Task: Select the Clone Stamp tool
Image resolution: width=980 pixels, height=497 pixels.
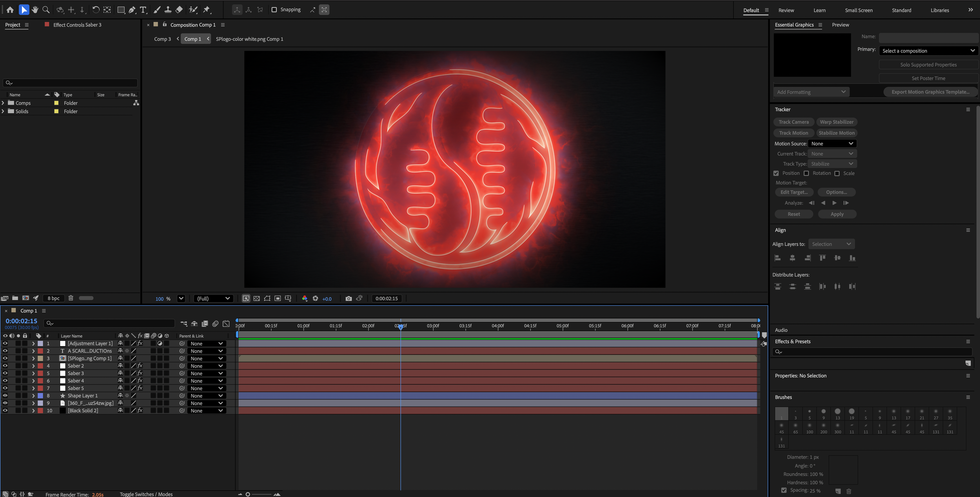Action: (168, 10)
